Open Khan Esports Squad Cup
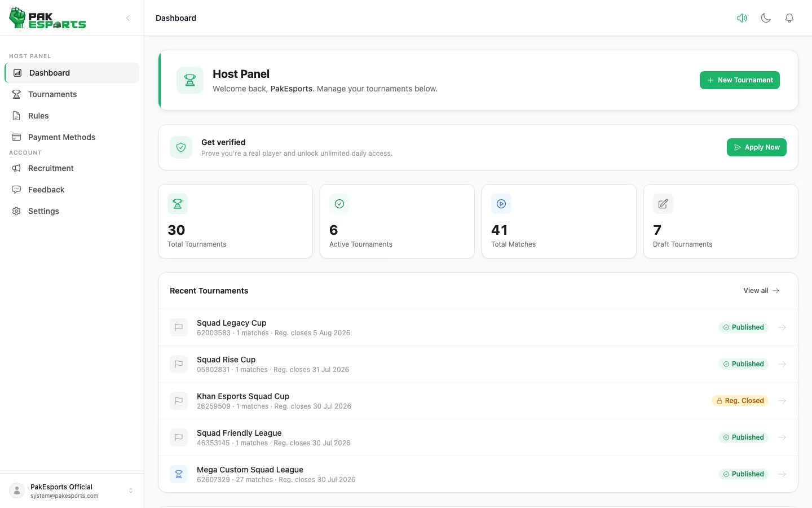The height and width of the screenshot is (508, 812). click(478, 401)
